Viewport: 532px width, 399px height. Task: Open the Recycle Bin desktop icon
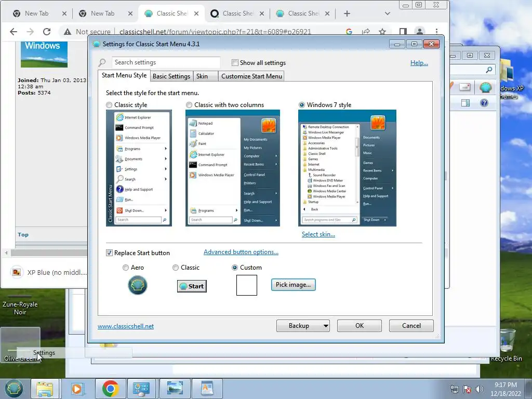click(x=506, y=344)
